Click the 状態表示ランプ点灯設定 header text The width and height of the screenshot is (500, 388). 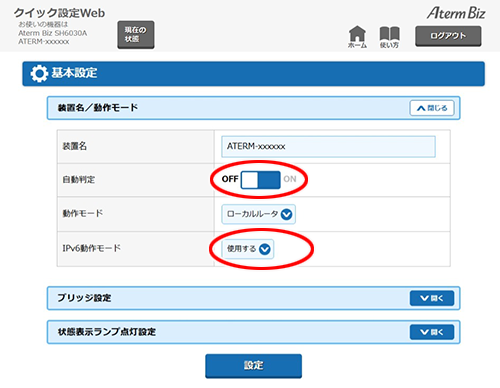click(x=107, y=332)
